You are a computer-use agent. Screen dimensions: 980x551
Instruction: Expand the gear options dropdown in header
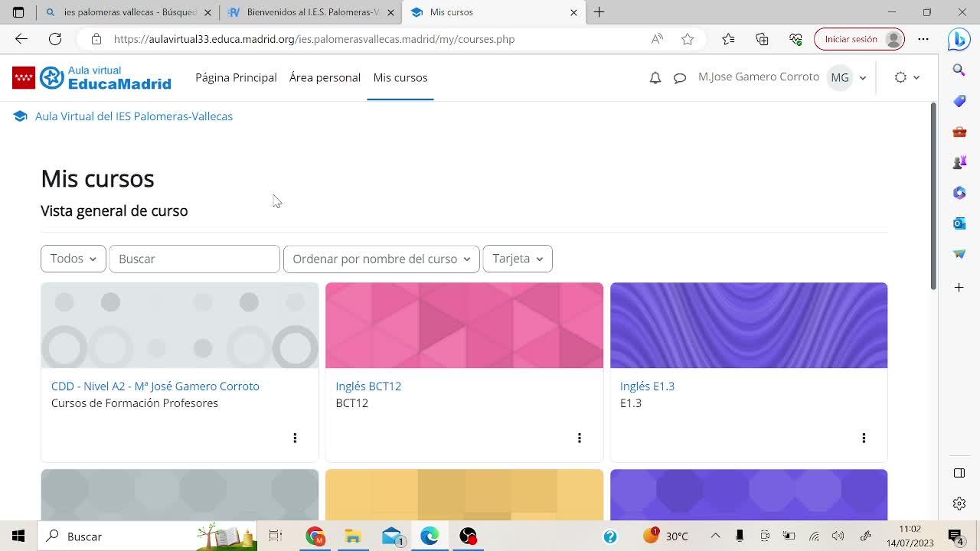point(907,77)
